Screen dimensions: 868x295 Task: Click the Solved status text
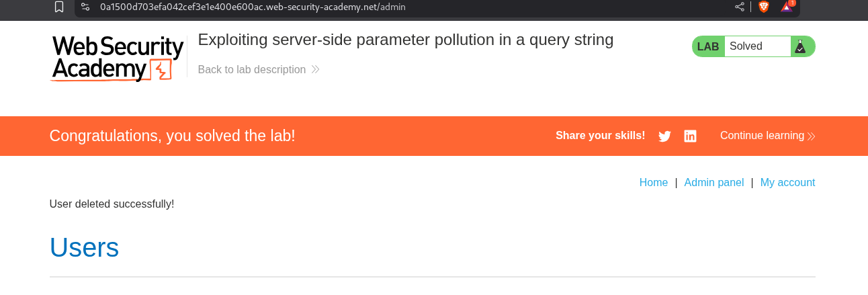coord(746,46)
